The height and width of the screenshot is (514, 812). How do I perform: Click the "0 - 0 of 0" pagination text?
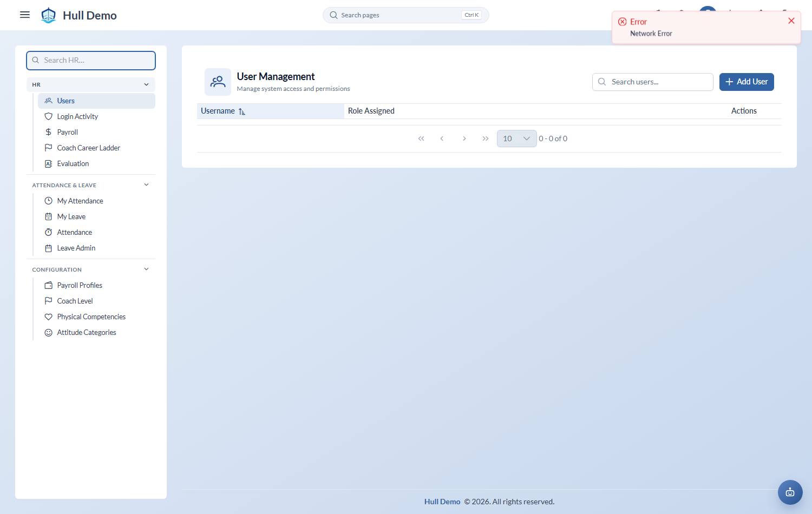tap(553, 139)
